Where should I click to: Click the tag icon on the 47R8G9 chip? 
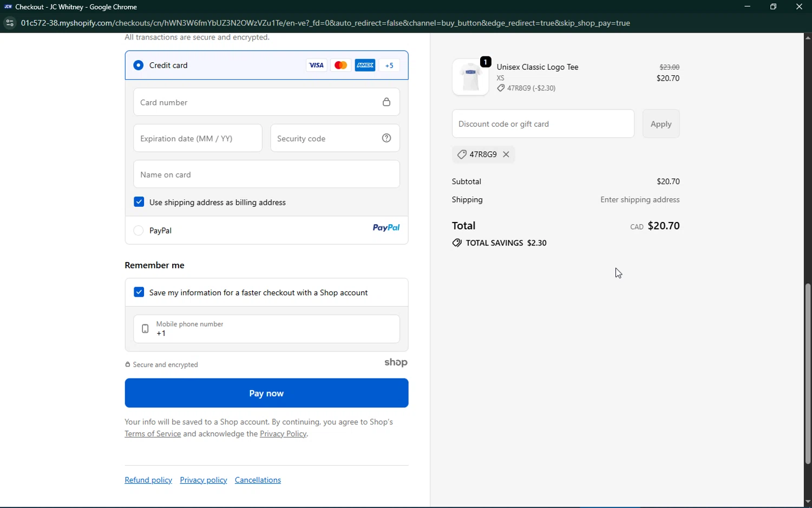tap(462, 154)
